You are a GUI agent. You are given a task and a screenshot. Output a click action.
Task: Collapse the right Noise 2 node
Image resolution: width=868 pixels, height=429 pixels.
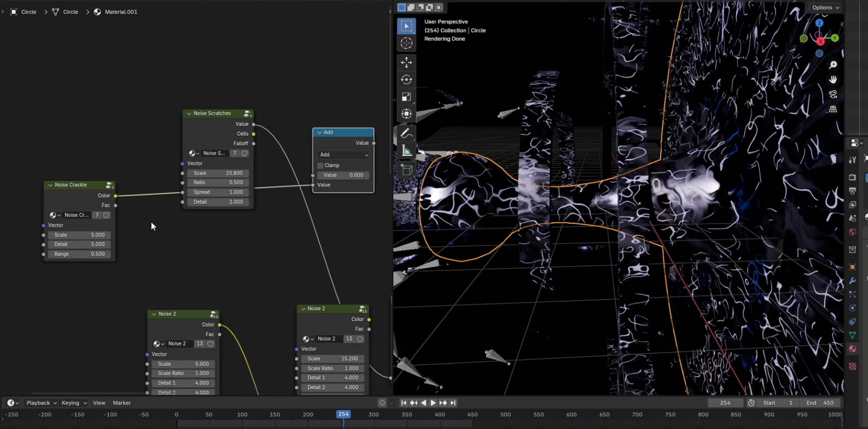coord(303,309)
